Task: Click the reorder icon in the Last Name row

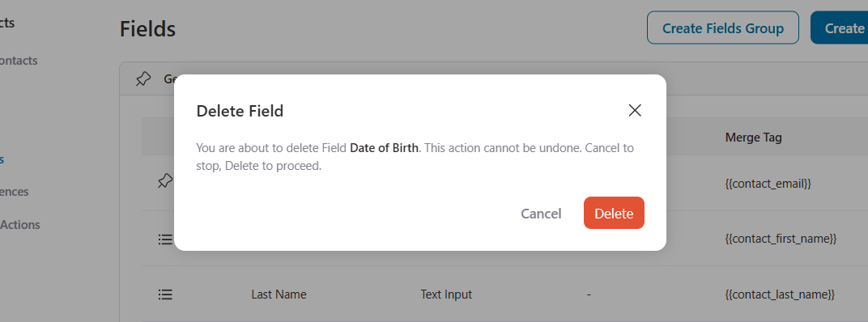Action: click(165, 294)
